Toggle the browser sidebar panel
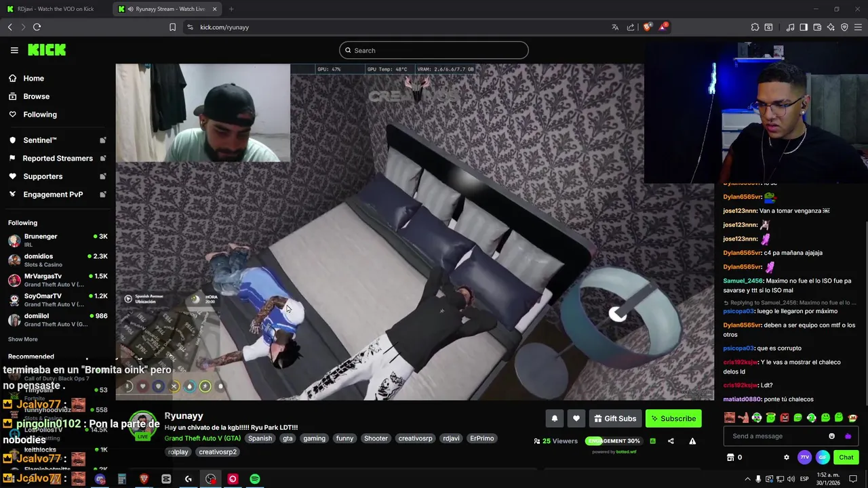Image resolution: width=868 pixels, height=488 pixels. click(x=804, y=27)
